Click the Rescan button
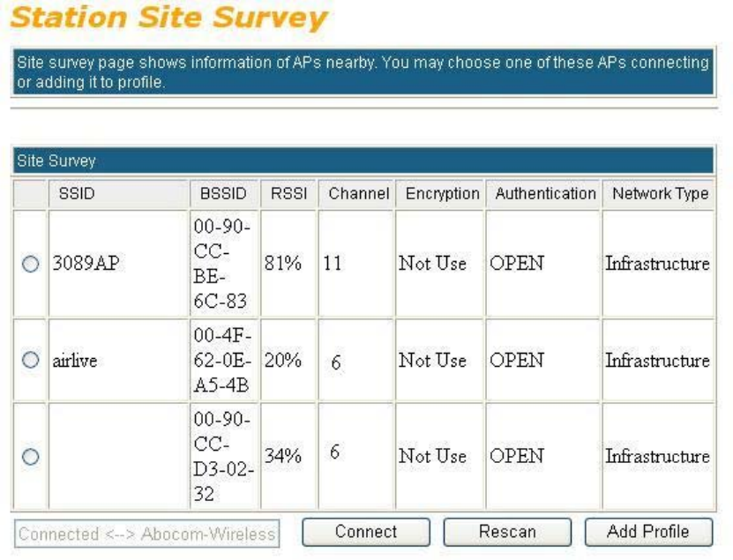This screenshot has height=560, width=733. (507, 532)
